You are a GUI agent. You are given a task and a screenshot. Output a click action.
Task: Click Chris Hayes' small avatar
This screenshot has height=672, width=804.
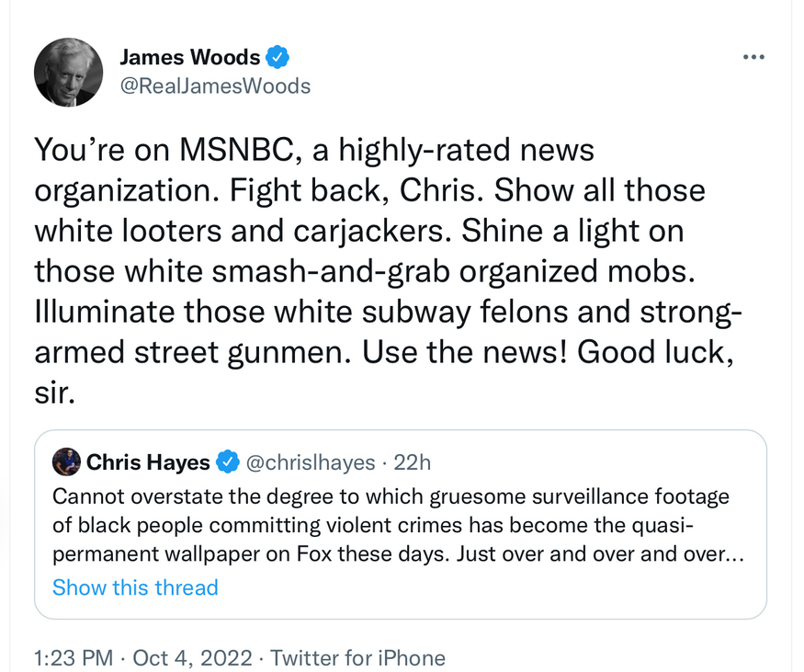[66, 461]
